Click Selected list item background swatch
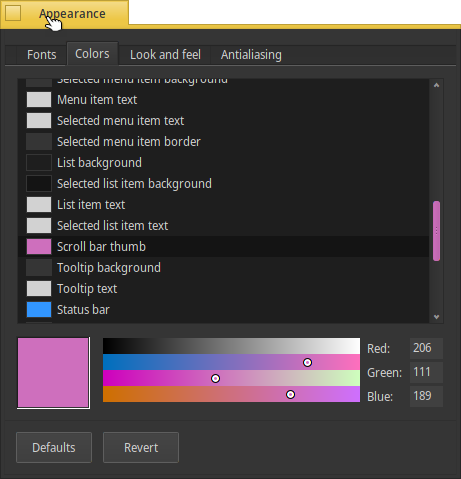 (x=39, y=184)
